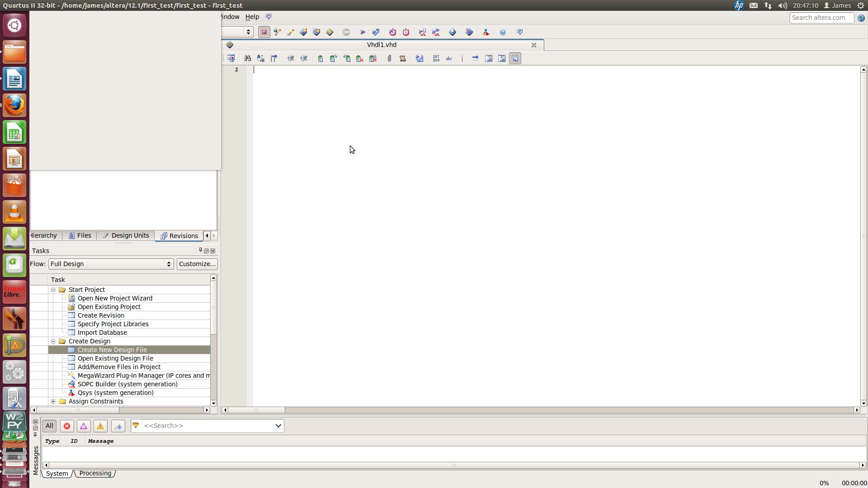Screen dimensions: 868x488
Task: Switch to the Processing messages tab
Action: tap(95, 473)
